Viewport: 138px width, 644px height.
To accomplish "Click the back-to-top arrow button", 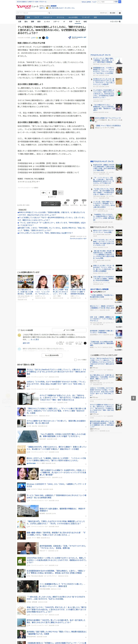I will pos(133,398).
